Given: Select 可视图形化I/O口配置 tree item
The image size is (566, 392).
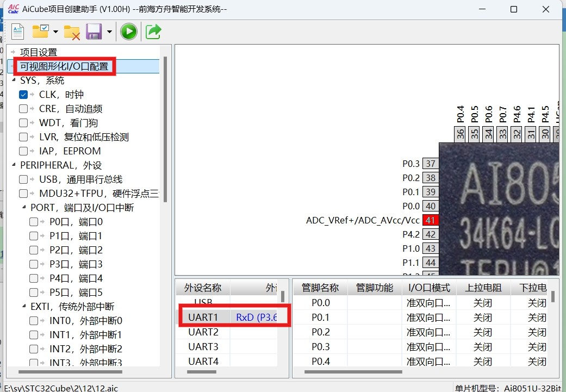Looking at the screenshot, I should pyautogui.click(x=64, y=67).
